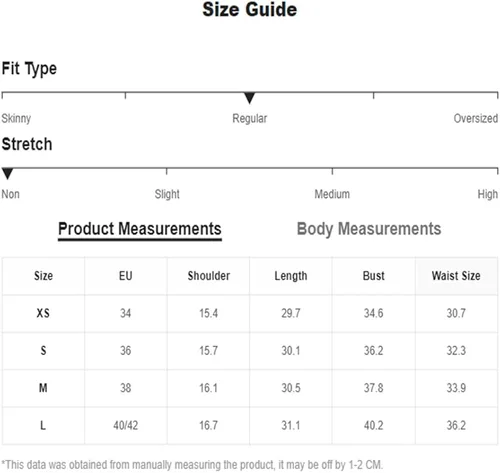Click the Slight stretch label

tap(167, 194)
